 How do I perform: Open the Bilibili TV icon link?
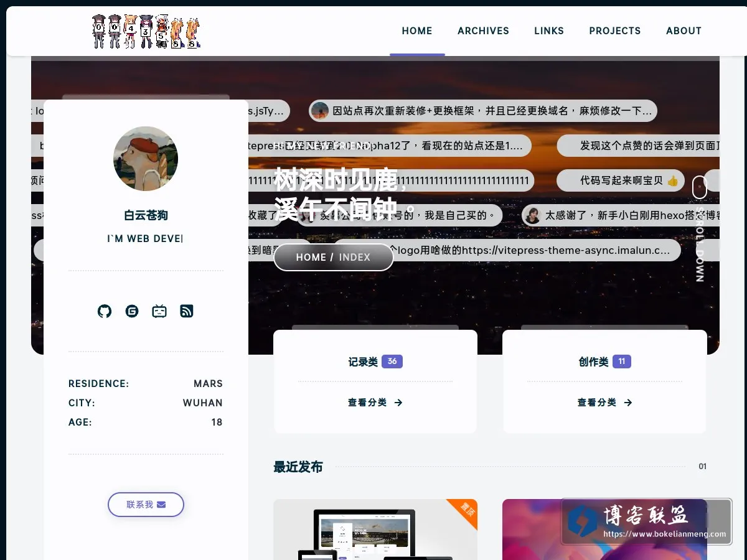coord(159,311)
